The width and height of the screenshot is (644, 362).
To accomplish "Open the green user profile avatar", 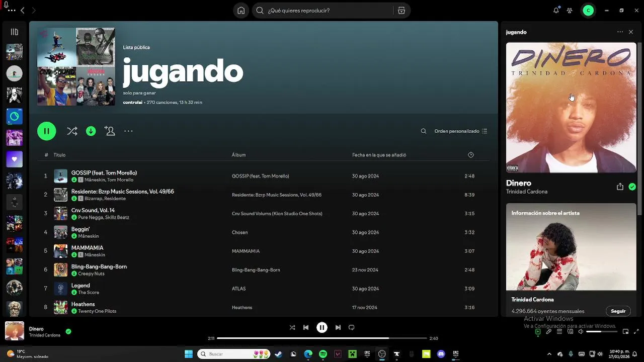I will (x=588, y=11).
